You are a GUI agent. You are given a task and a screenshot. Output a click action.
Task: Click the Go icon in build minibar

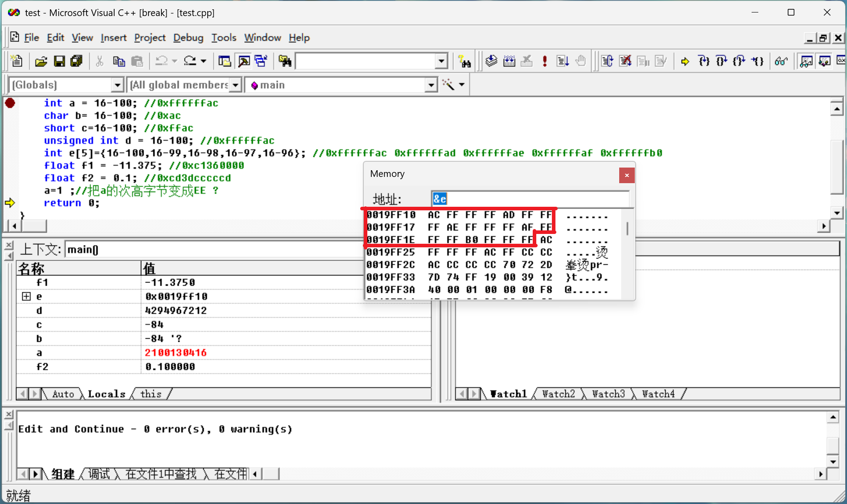[563, 61]
